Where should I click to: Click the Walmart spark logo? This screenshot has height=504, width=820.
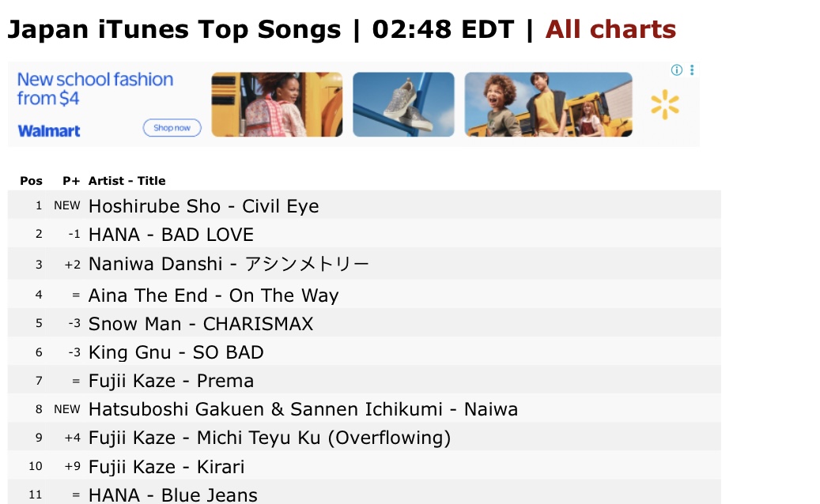[665, 104]
